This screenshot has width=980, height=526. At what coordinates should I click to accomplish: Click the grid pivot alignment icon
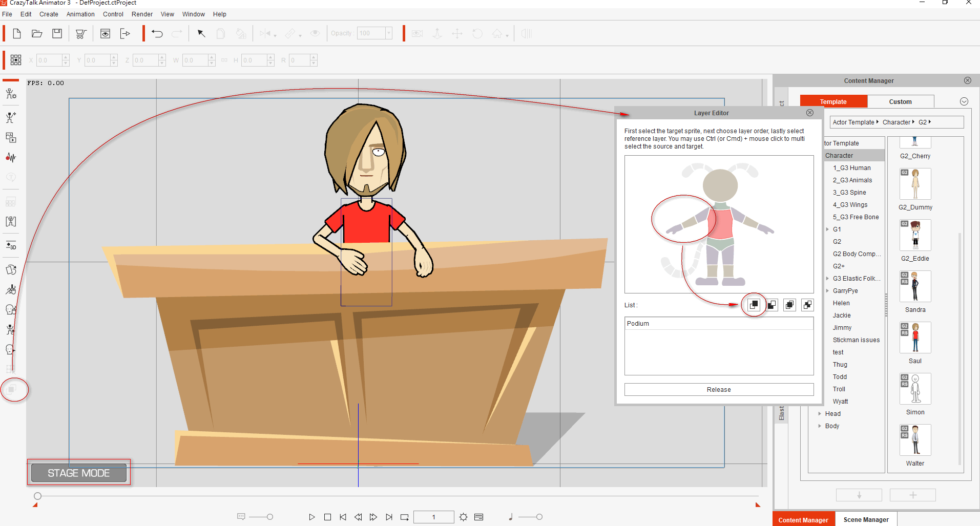[16, 60]
